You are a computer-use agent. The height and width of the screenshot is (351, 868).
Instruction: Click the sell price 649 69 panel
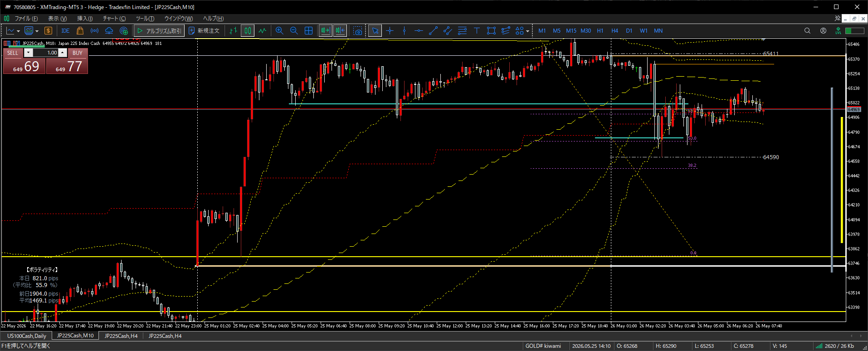pos(24,66)
